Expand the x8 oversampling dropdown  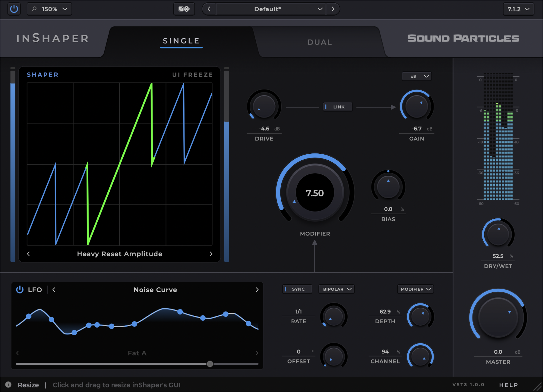point(417,77)
